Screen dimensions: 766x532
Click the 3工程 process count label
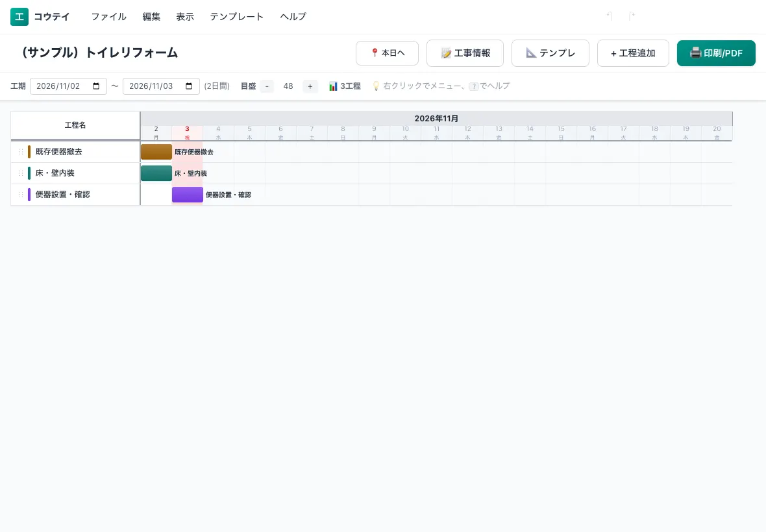351,86
